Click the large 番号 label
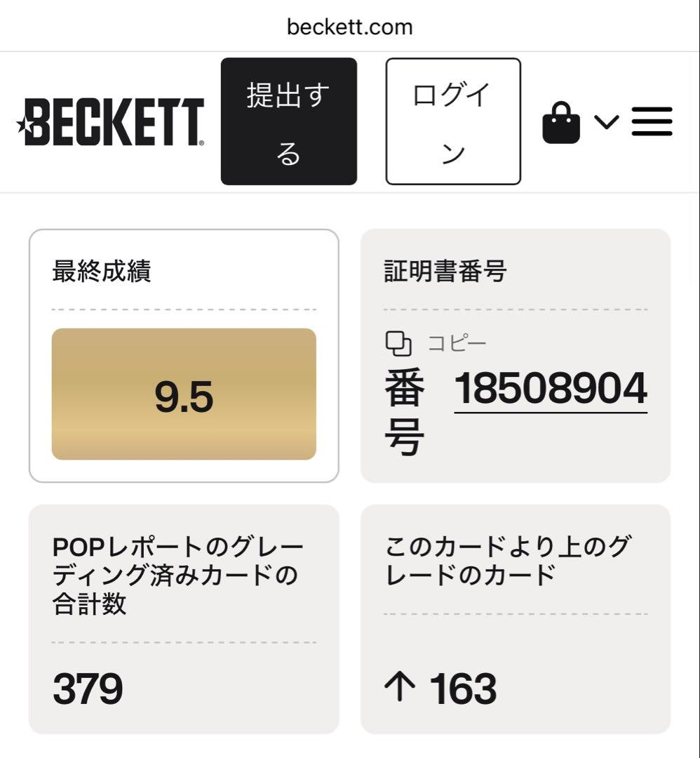This screenshot has width=700, height=758. point(405,414)
